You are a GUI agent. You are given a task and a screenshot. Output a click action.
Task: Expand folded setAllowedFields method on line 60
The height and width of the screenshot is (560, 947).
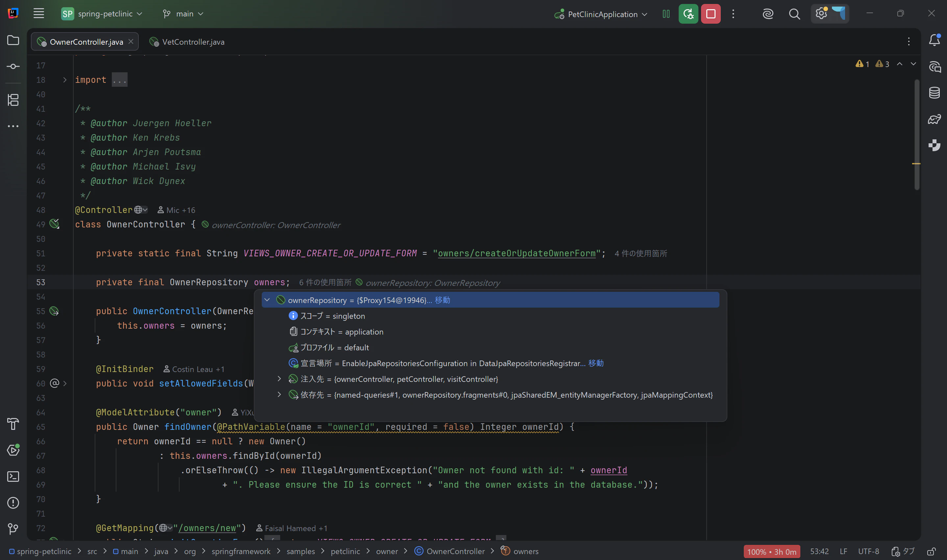click(65, 384)
